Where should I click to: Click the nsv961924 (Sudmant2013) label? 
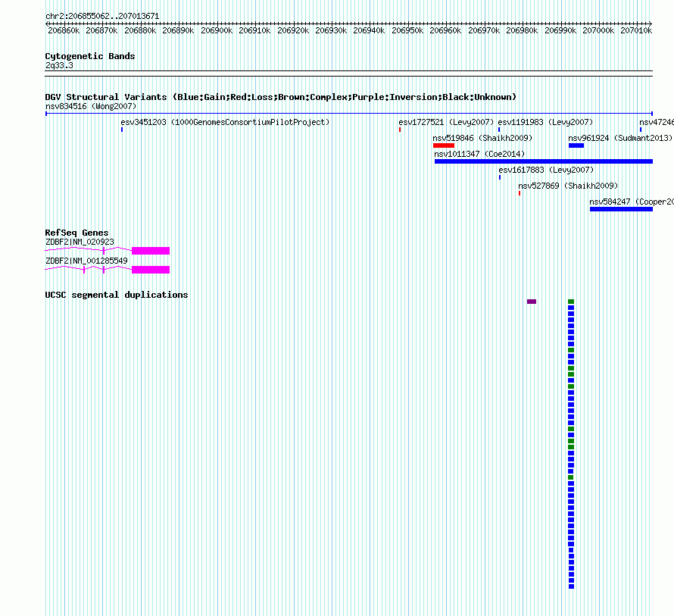tap(619, 138)
